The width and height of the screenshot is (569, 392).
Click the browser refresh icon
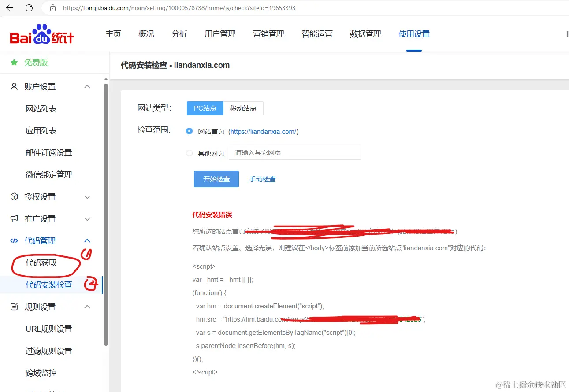[28, 7]
